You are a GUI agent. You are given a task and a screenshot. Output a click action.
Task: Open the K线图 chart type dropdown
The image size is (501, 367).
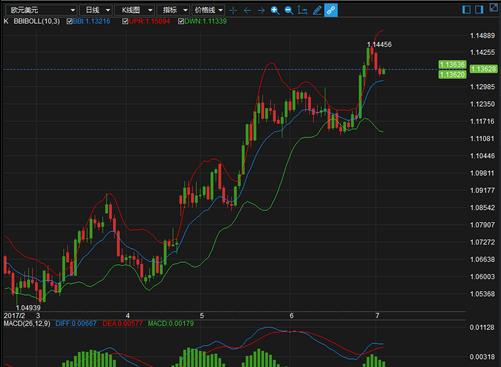coord(134,10)
